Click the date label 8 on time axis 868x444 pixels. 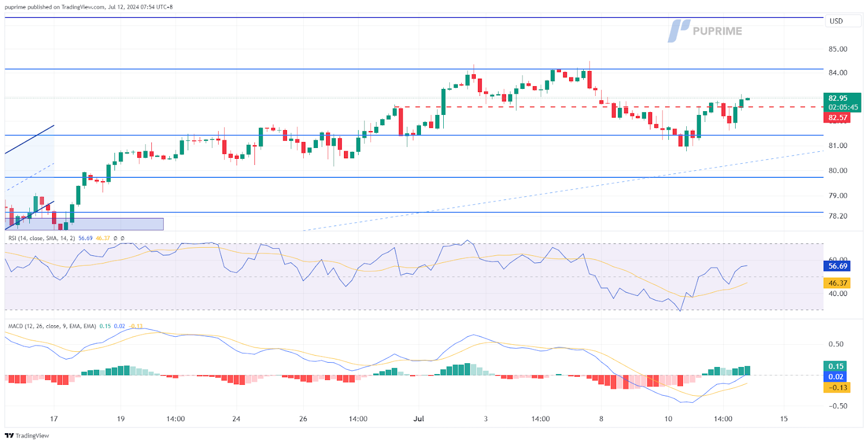[601, 419]
